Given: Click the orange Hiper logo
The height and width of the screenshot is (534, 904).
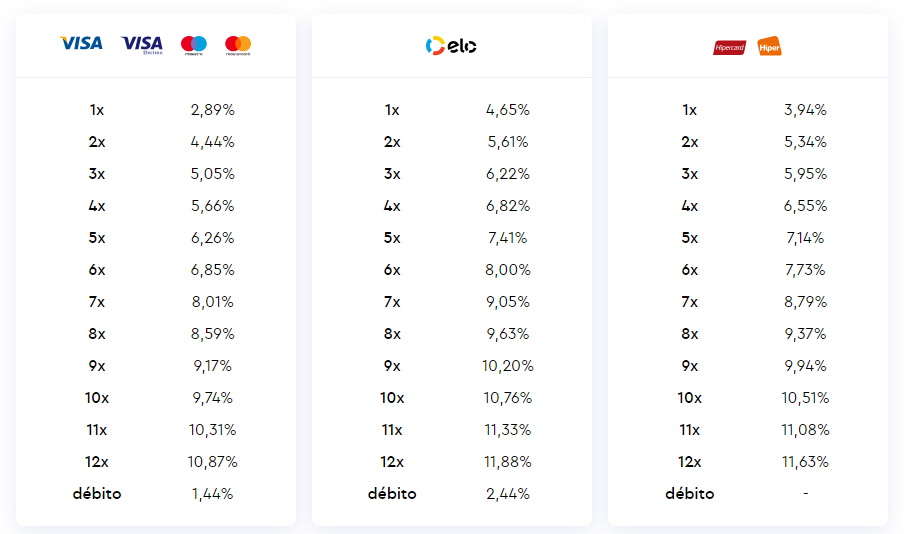Looking at the screenshot, I should click(770, 46).
